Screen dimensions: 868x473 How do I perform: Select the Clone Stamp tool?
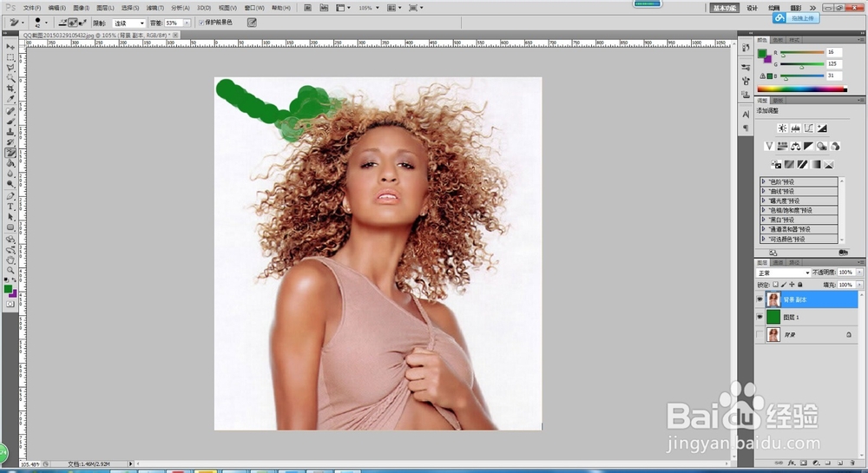click(x=10, y=132)
